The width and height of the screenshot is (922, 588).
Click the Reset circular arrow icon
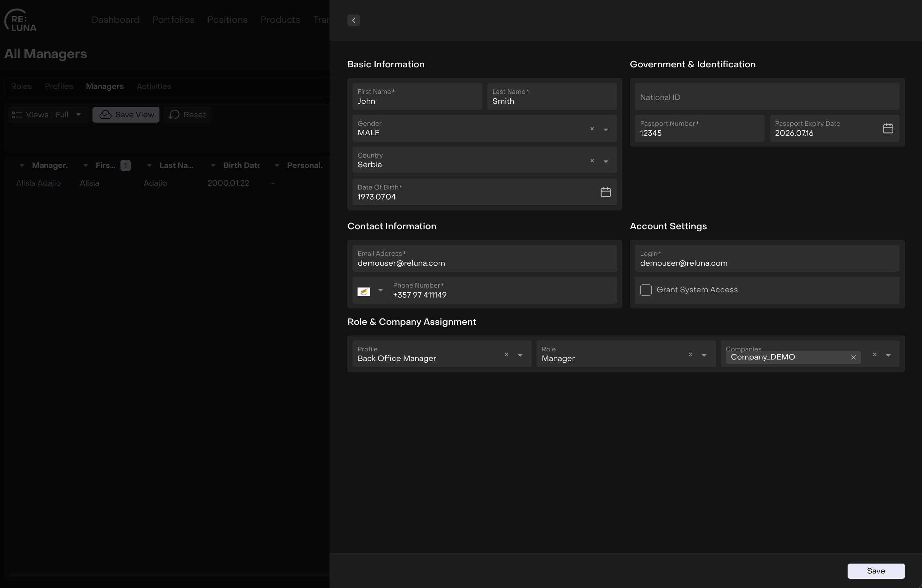(174, 115)
